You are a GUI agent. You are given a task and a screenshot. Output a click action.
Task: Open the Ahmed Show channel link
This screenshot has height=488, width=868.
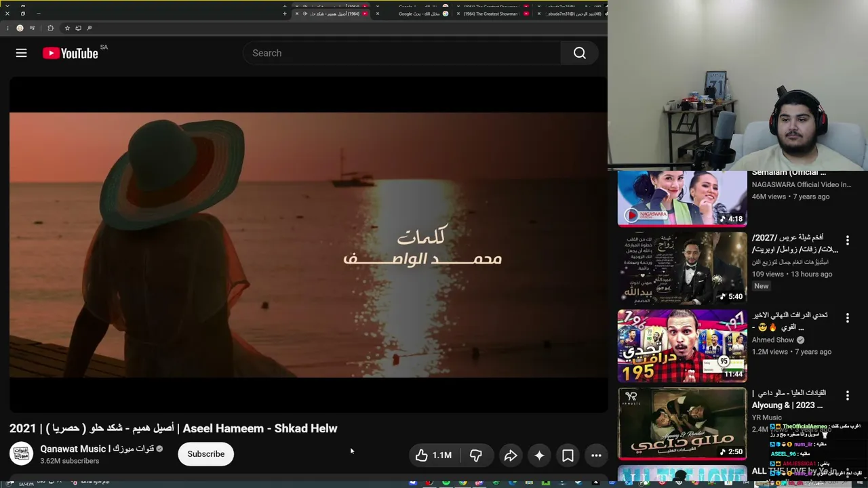(x=772, y=340)
